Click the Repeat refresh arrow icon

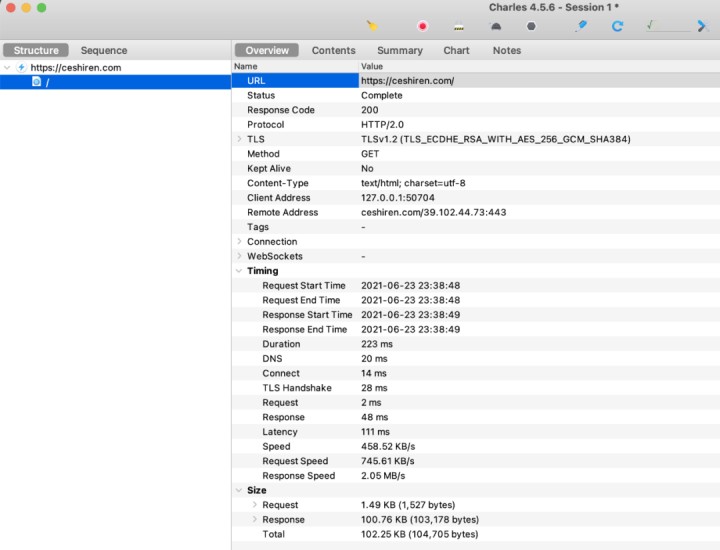click(x=618, y=26)
